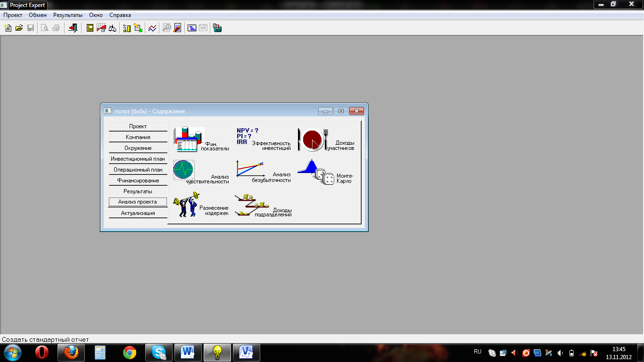644x362 pixels.
Task: Click the white speaker volume tray icon
Action: 560,353
